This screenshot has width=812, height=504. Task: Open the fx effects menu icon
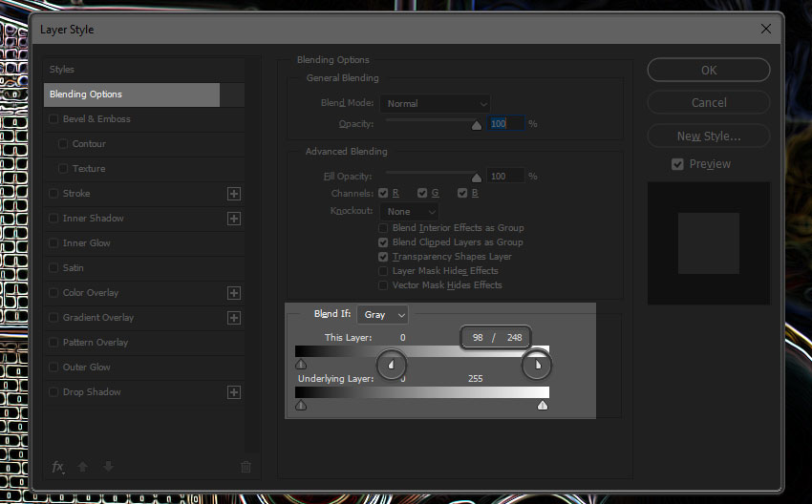pyautogui.click(x=58, y=467)
